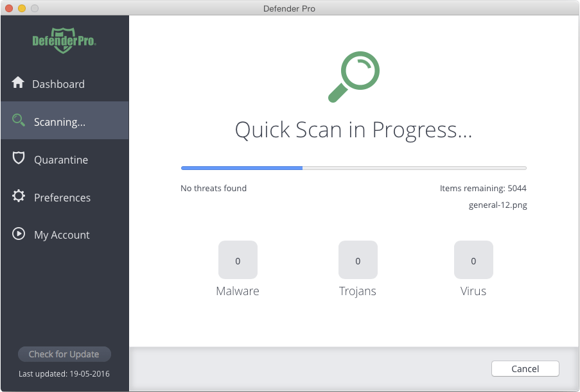Click "Items remaining: 5044" text
The width and height of the screenshot is (580, 392).
tap(483, 188)
